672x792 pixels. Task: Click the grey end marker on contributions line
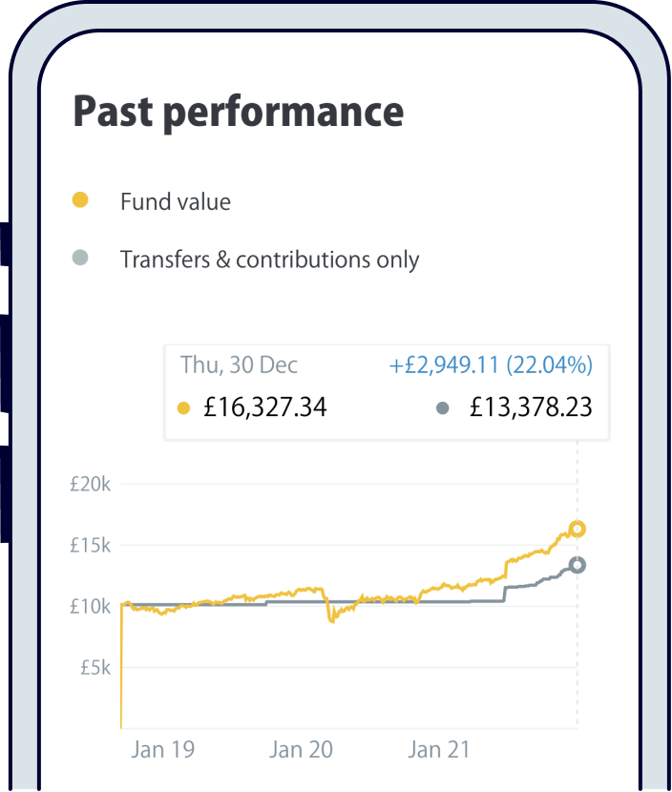point(577,565)
